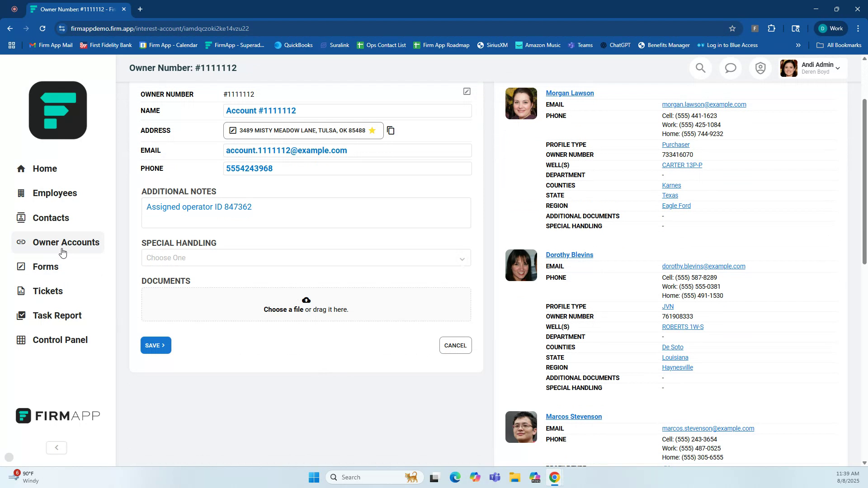Open Employees from the sidebar
Screen dimensions: 868x488
point(54,193)
